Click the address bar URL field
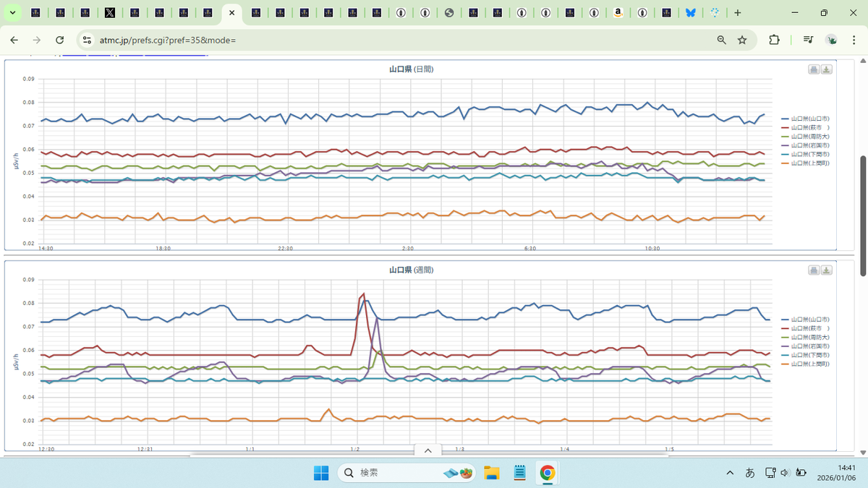Screen dimensions: 868x488 point(398,40)
